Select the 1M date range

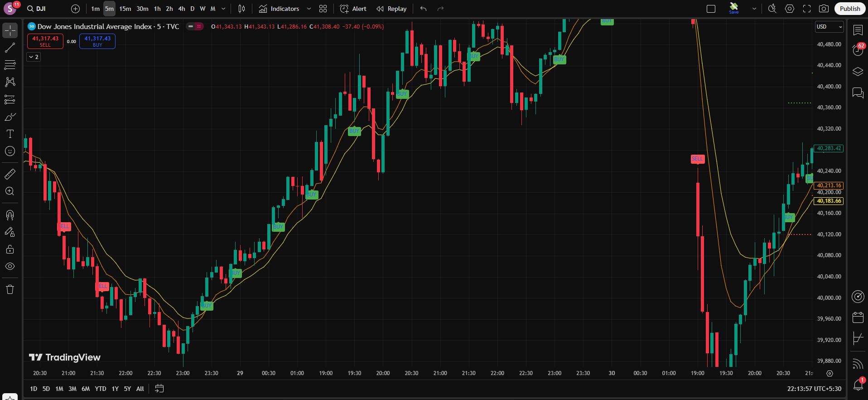(59, 389)
